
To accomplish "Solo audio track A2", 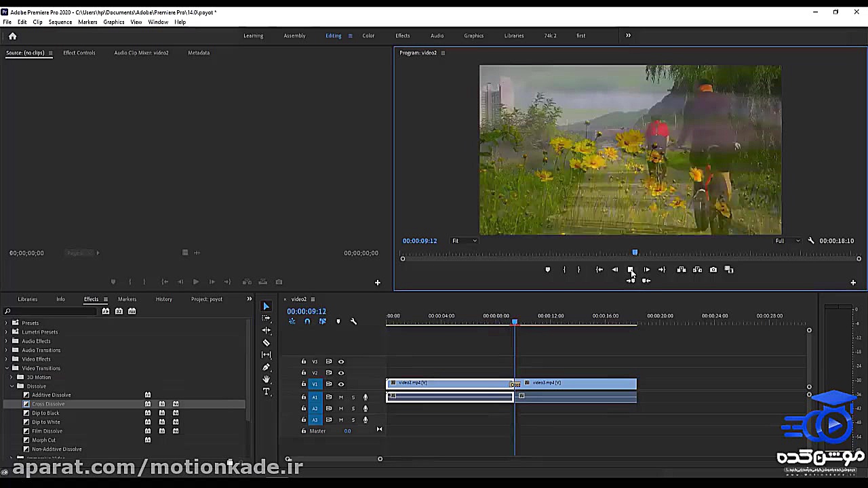I will pyautogui.click(x=353, y=409).
